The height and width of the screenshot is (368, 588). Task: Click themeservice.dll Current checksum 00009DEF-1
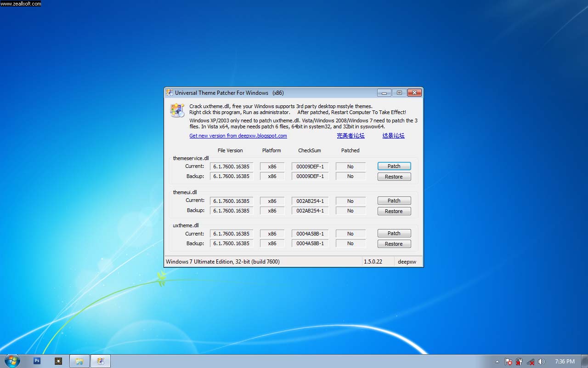tap(310, 167)
